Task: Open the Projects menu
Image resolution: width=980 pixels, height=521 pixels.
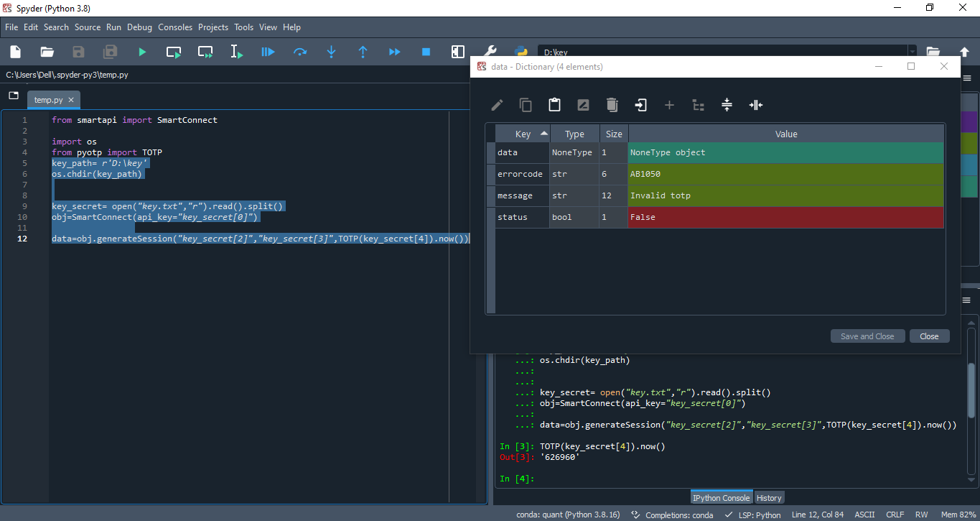Action: (x=213, y=27)
